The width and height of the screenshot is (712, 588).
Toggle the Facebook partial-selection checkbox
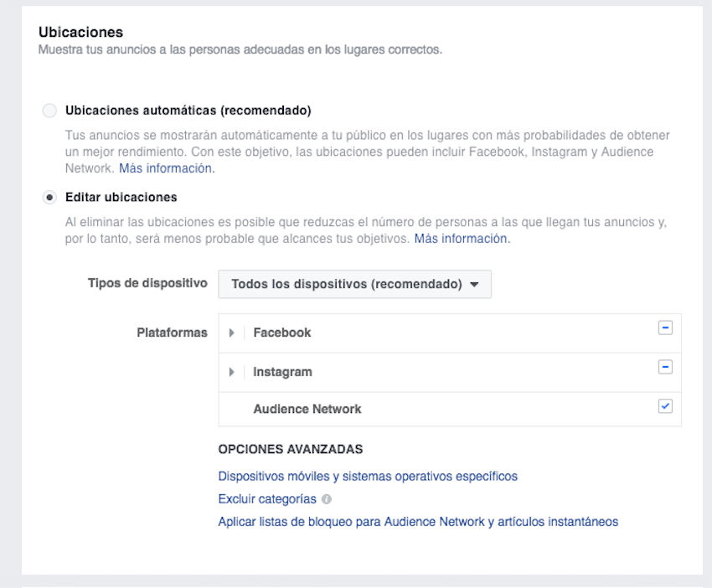tap(665, 328)
